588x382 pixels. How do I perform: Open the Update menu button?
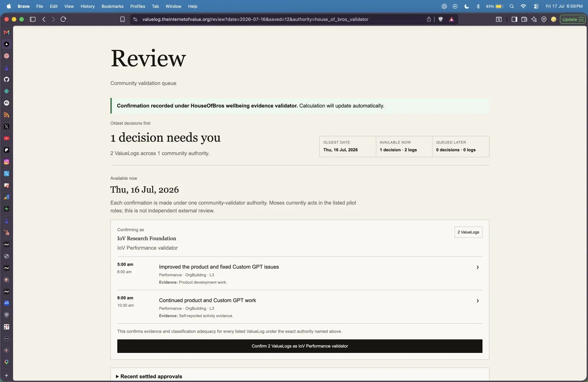point(573,19)
